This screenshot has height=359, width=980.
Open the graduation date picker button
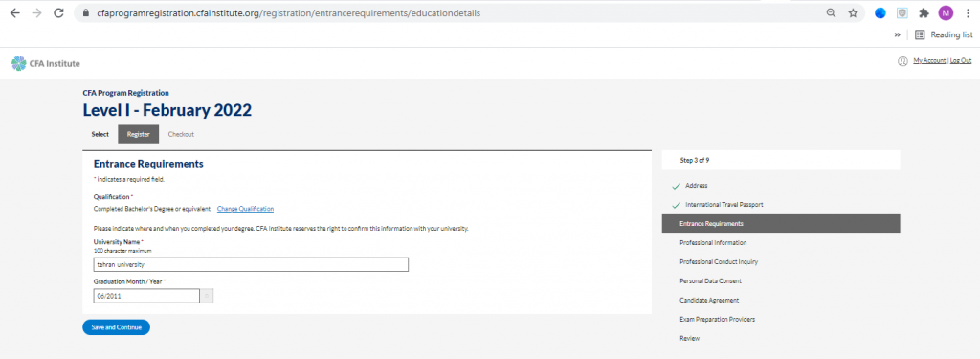click(207, 296)
